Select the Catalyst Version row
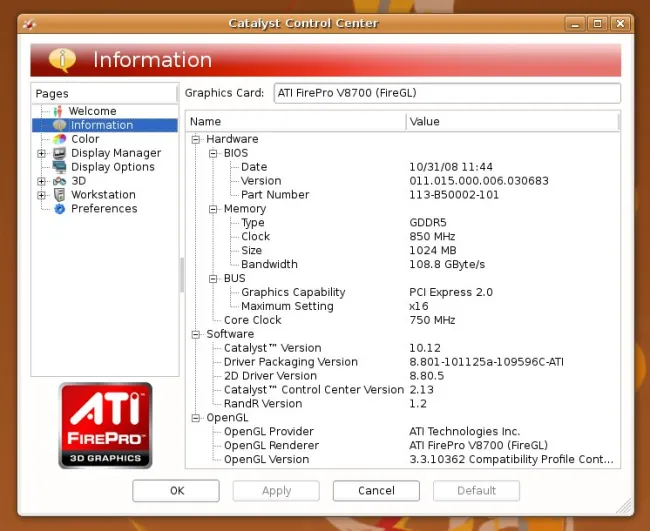The image size is (650, 531). (402, 348)
